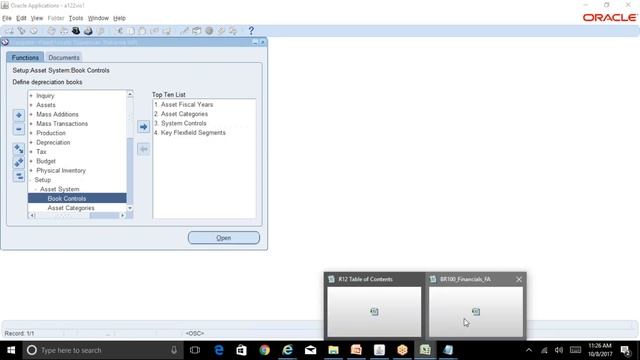Expand the Depreciation tree node

[31, 142]
